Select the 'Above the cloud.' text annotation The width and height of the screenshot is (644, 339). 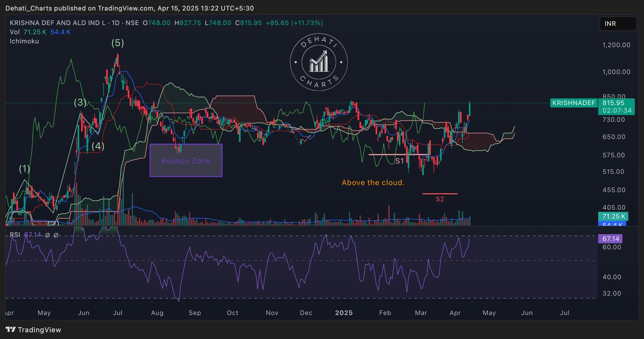[373, 183]
